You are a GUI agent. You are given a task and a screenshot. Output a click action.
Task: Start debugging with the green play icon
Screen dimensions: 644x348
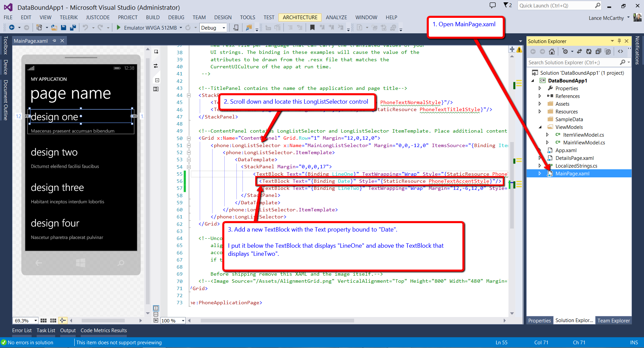click(x=118, y=28)
